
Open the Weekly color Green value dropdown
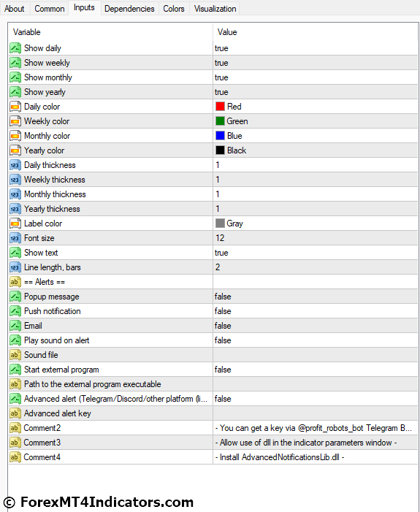[x=316, y=121]
